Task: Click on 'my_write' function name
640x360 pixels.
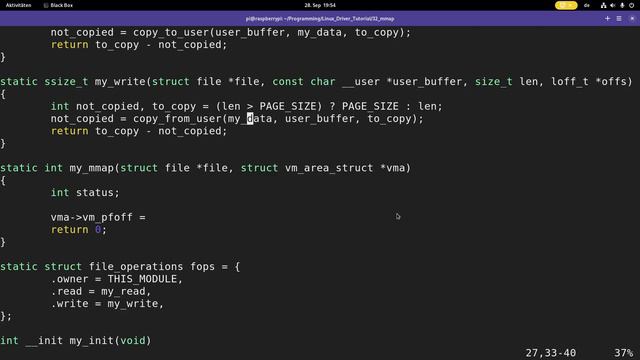Action: 120,82
